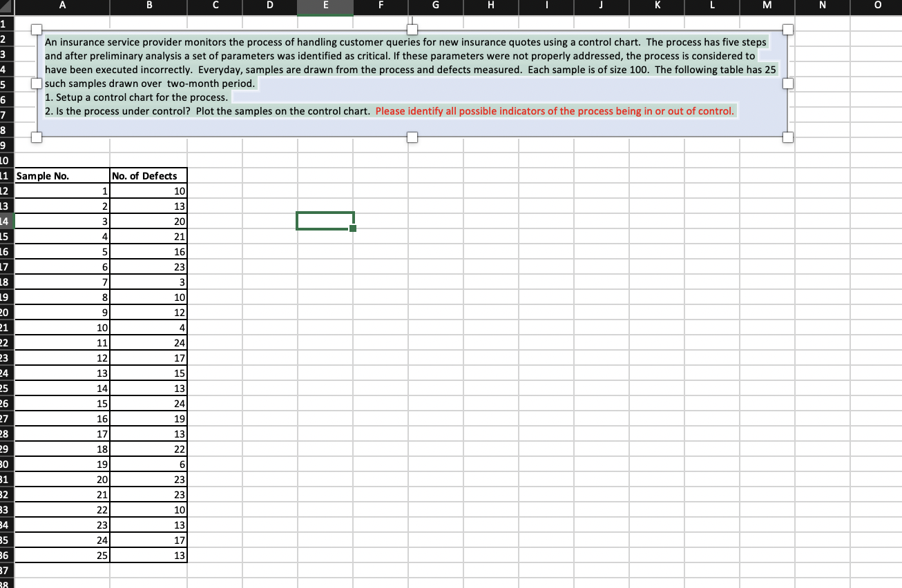
Task: Select sample number 25 in Sample No. column
Action: click(x=62, y=556)
